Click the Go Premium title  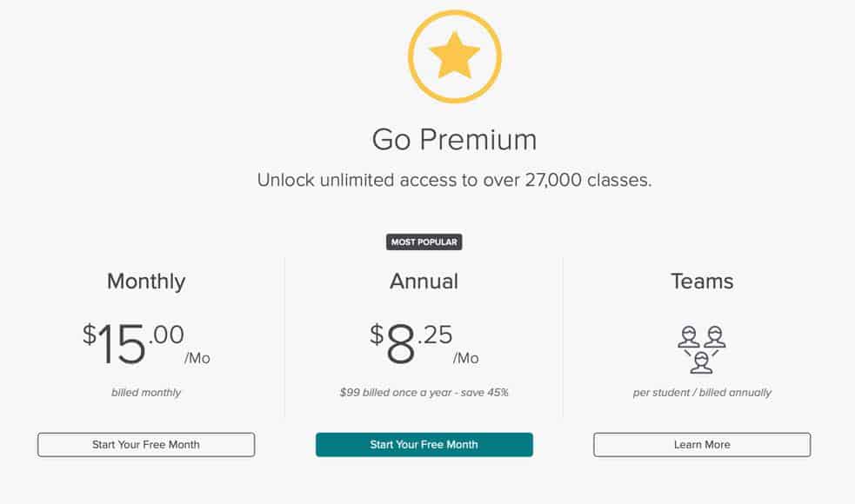click(x=454, y=140)
